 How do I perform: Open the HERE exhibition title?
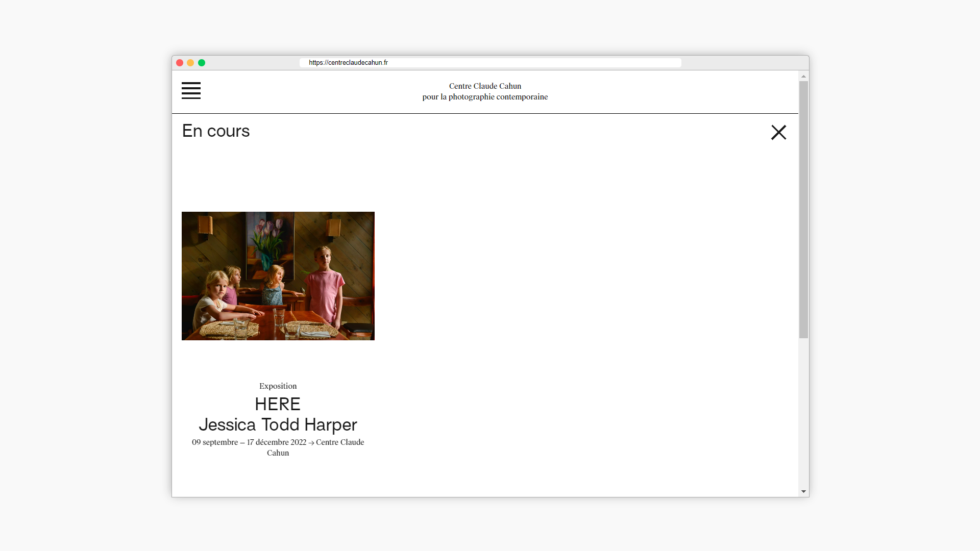click(x=278, y=404)
